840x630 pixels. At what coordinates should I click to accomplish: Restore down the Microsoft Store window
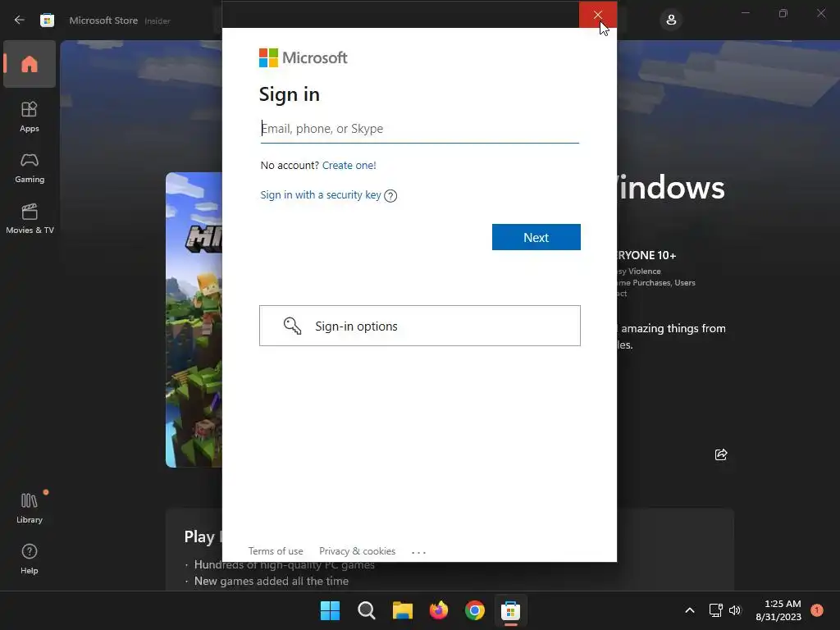pyautogui.click(x=783, y=13)
